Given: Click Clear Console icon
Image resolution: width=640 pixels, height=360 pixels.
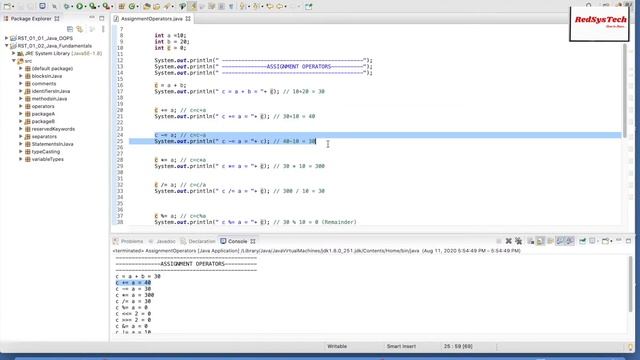Looking at the screenshot, I should pos(530,241).
